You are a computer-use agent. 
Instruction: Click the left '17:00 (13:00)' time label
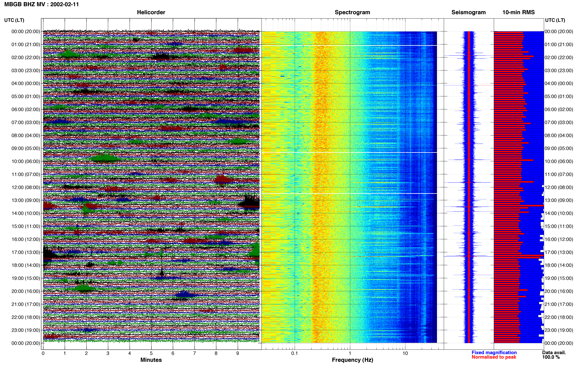point(26,252)
